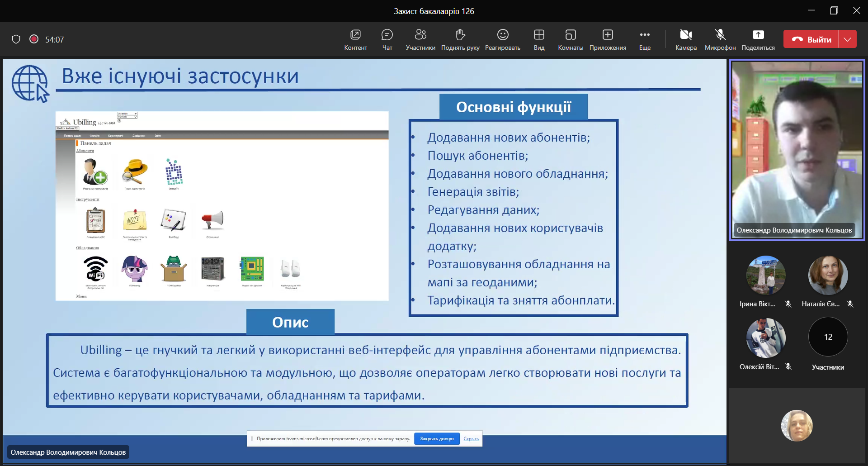This screenshot has width=868, height=466.
Task: Show the Участники list
Action: pyautogui.click(x=420, y=39)
